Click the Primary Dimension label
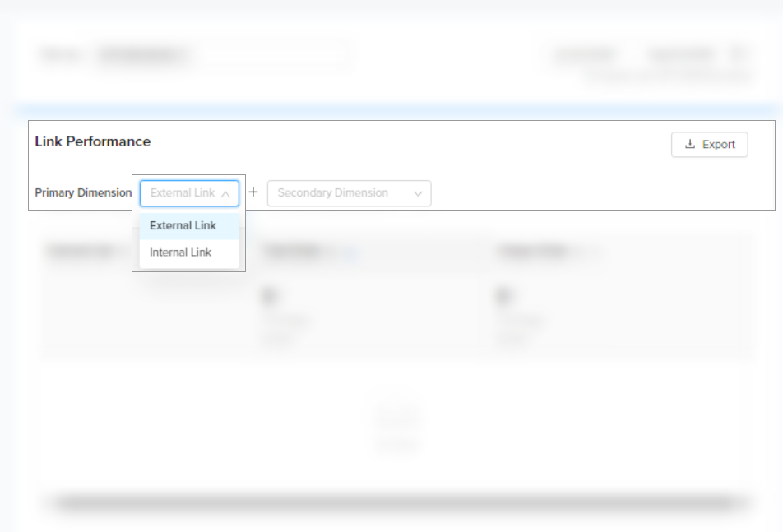783x532 pixels. pyautogui.click(x=83, y=193)
